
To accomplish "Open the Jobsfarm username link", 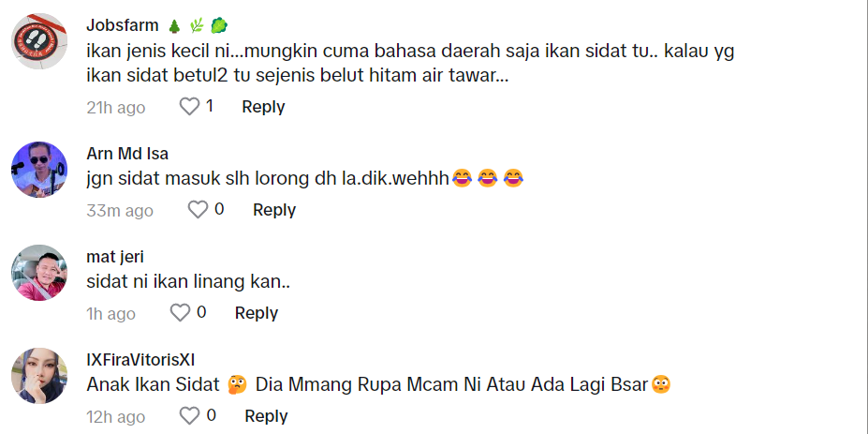I will [123, 25].
